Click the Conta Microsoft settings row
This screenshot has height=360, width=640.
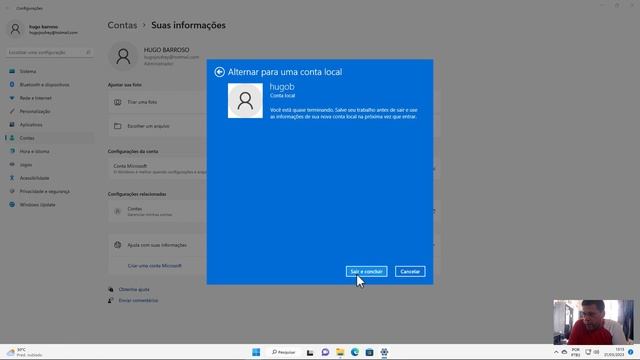tap(158, 169)
